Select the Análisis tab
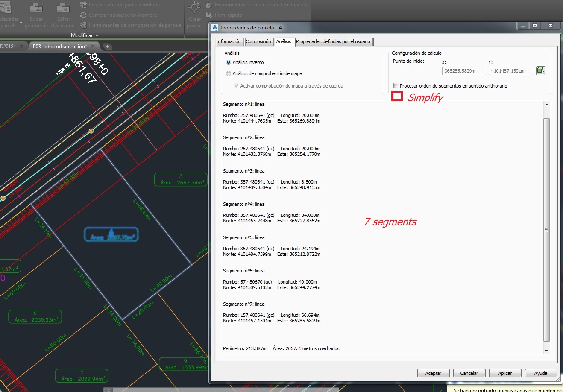The width and height of the screenshot is (563, 392). [284, 41]
